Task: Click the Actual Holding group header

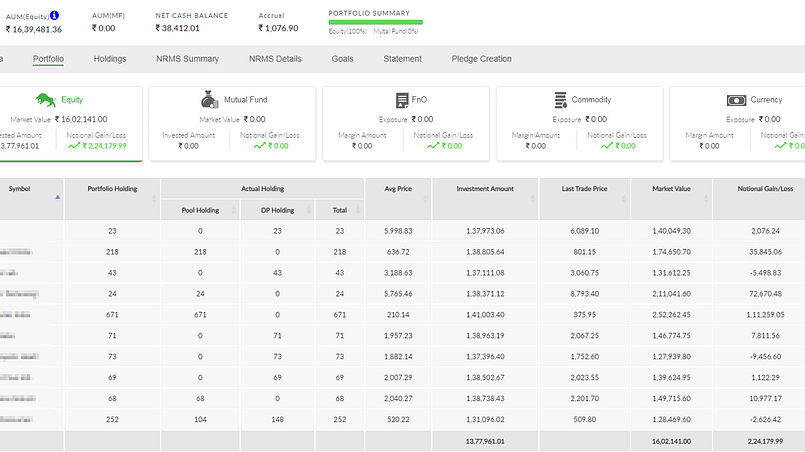Action: (x=262, y=189)
